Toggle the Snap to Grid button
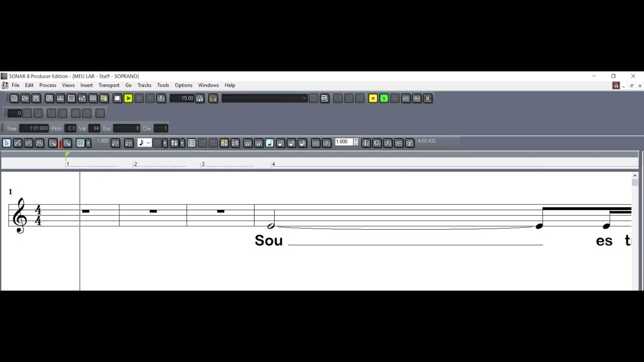Viewport: 644px width, 362px height. (x=80, y=143)
